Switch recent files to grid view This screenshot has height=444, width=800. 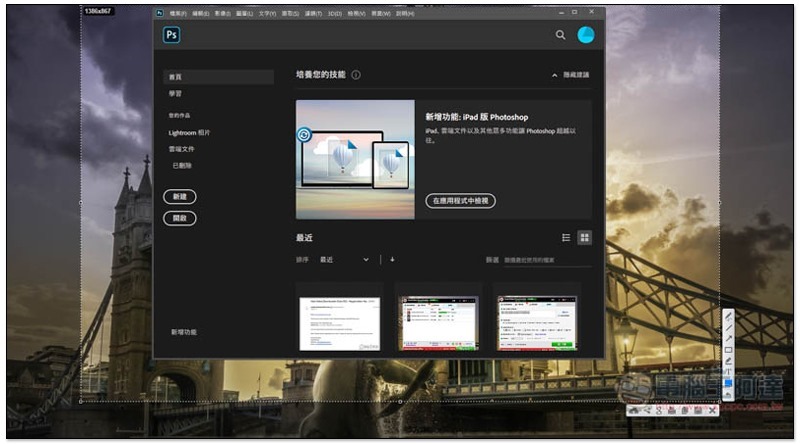(x=584, y=238)
